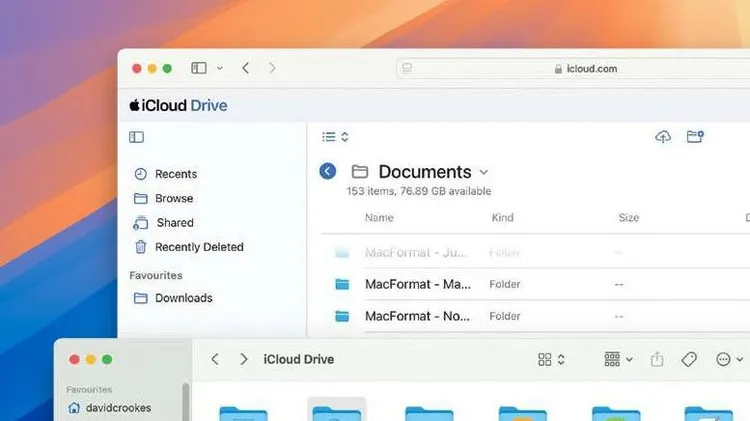Viewport: 750px width, 421px height.
Task: Click the Downloads folder icon in sidebar
Action: tap(141, 298)
